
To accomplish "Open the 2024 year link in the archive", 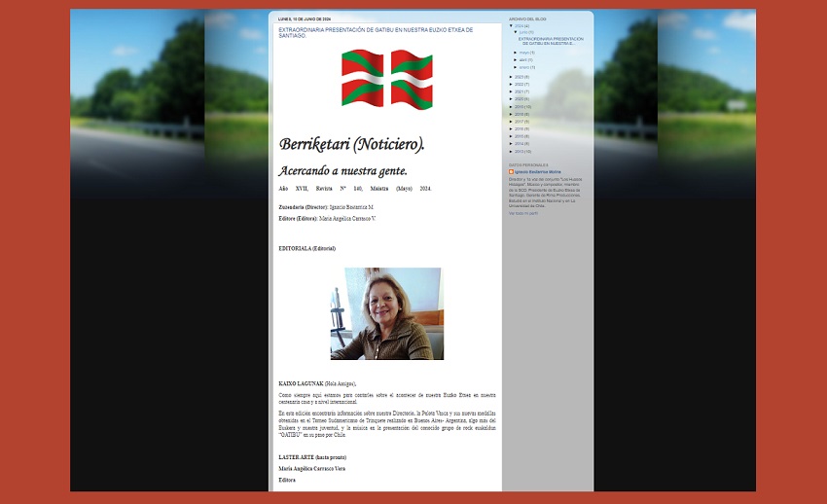I will [x=519, y=26].
